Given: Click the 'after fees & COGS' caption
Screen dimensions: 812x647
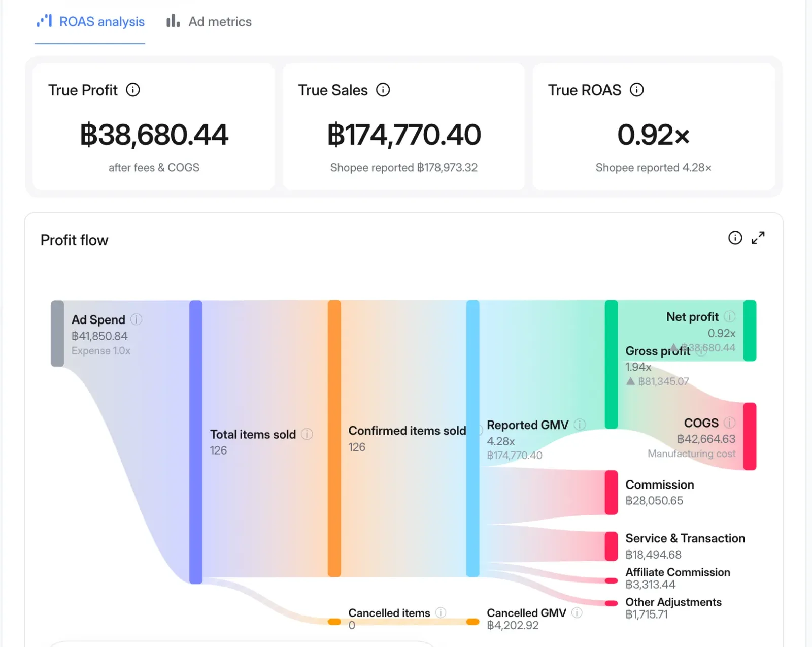Looking at the screenshot, I should click(154, 168).
